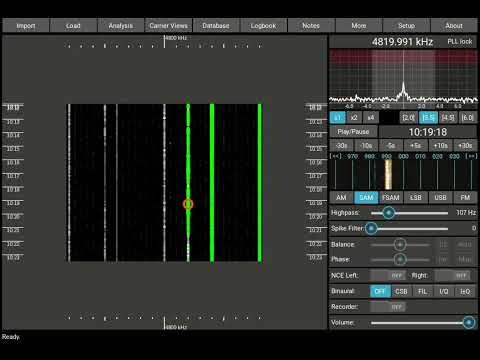The width and height of the screenshot is (480, 360).
Task: Click the 10:21 mark on right time scale
Action: coord(315,230)
